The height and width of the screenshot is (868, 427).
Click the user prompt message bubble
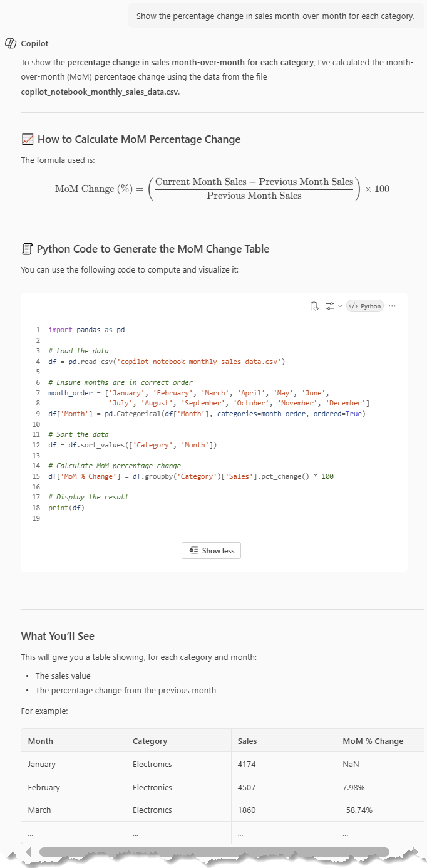tap(275, 16)
